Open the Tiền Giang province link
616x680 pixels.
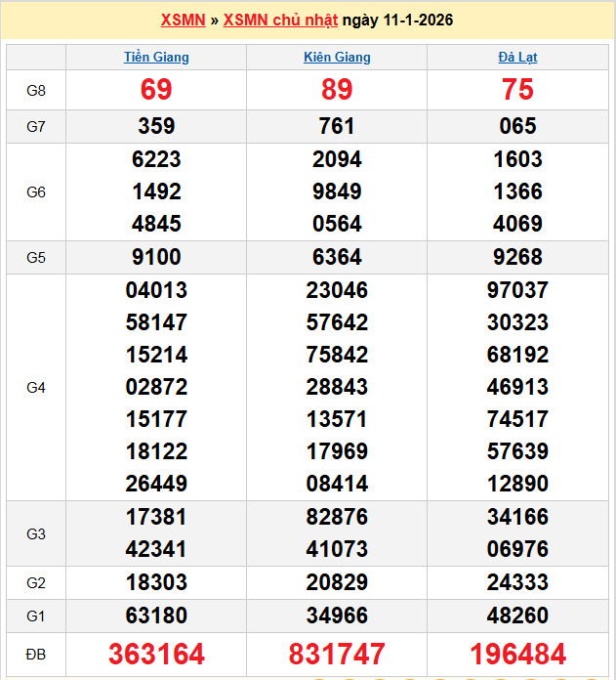156,57
